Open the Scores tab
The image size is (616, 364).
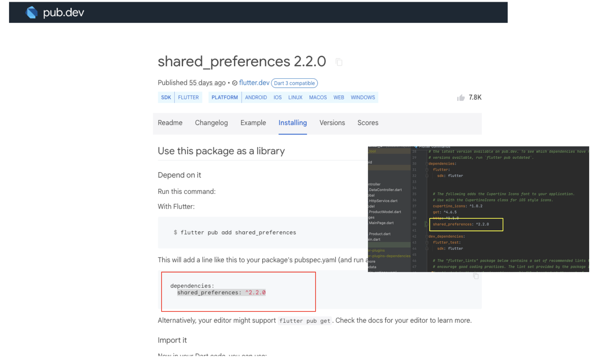(368, 123)
